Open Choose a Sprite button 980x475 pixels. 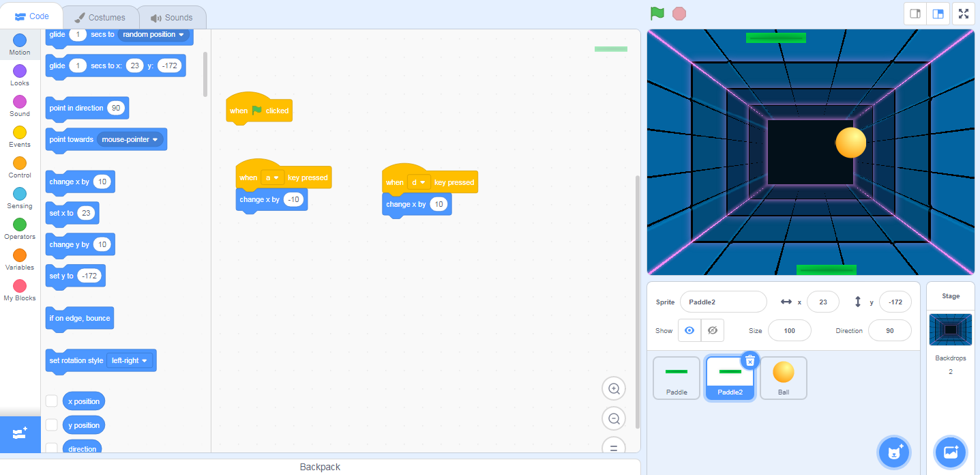click(x=894, y=452)
